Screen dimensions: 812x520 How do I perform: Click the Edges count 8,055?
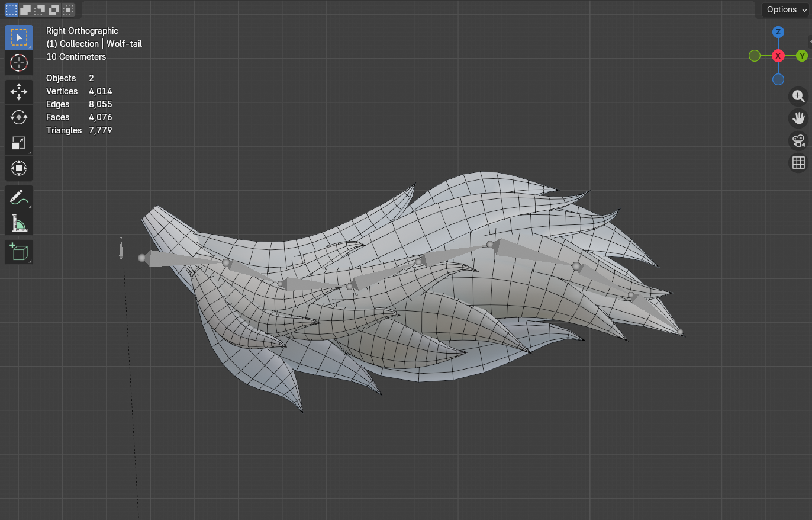(101, 104)
